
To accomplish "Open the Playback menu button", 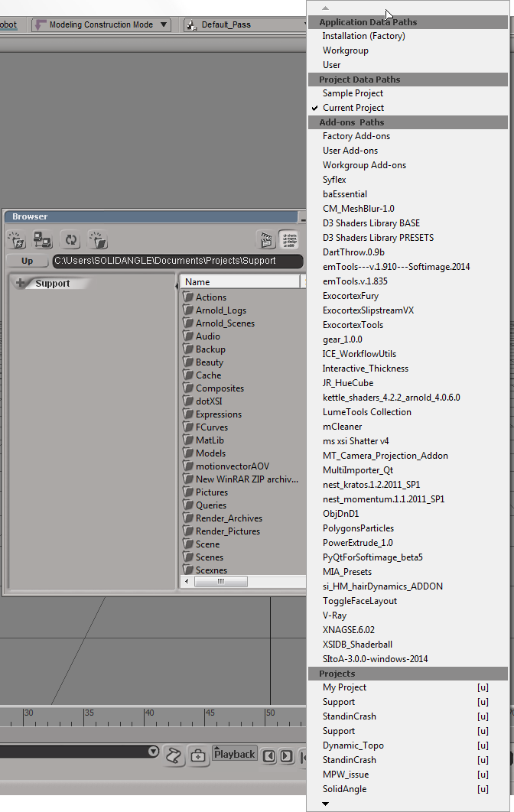I will coord(234,755).
